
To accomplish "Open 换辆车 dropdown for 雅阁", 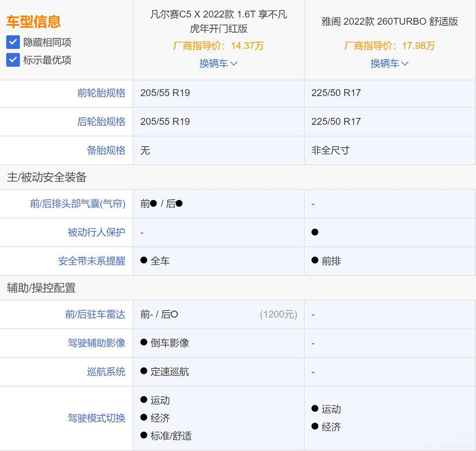I will [x=389, y=63].
